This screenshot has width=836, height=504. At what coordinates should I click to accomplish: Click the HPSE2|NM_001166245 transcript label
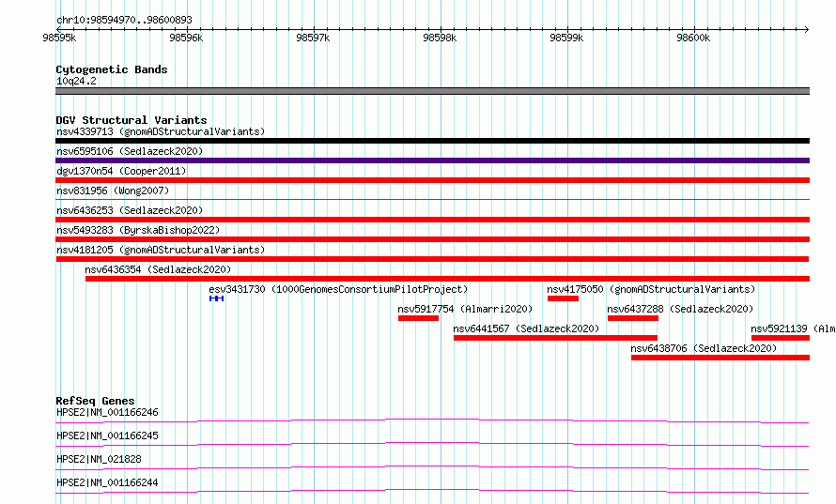107,435
